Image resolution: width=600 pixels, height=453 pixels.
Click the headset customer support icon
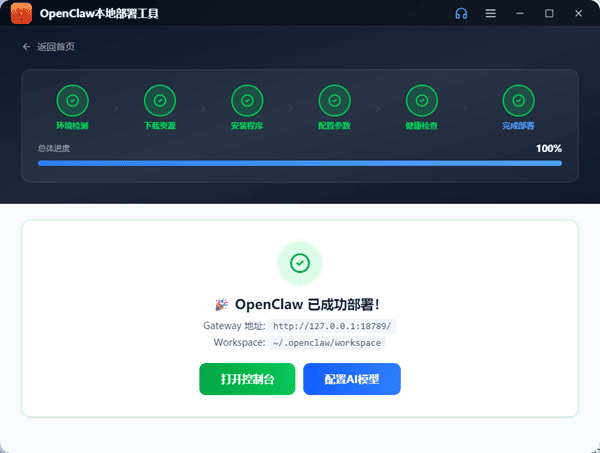(461, 14)
